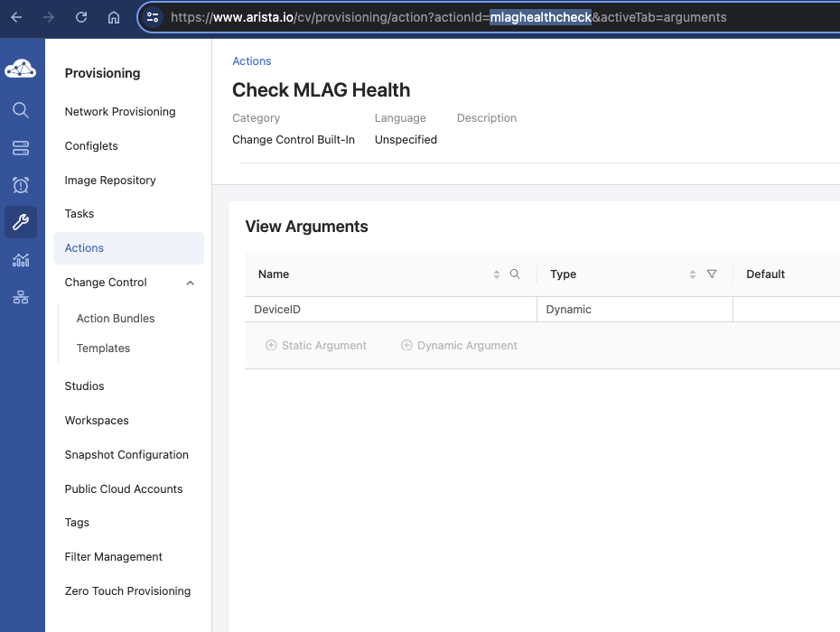The width and height of the screenshot is (840, 632).
Task: Open the Events alarm icon in left rail
Action: pyautogui.click(x=21, y=185)
